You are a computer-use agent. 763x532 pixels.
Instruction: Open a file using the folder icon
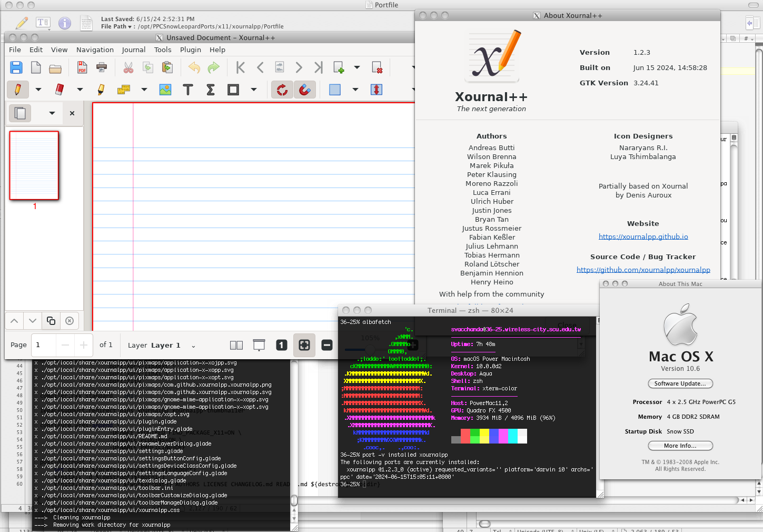(55, 68)
